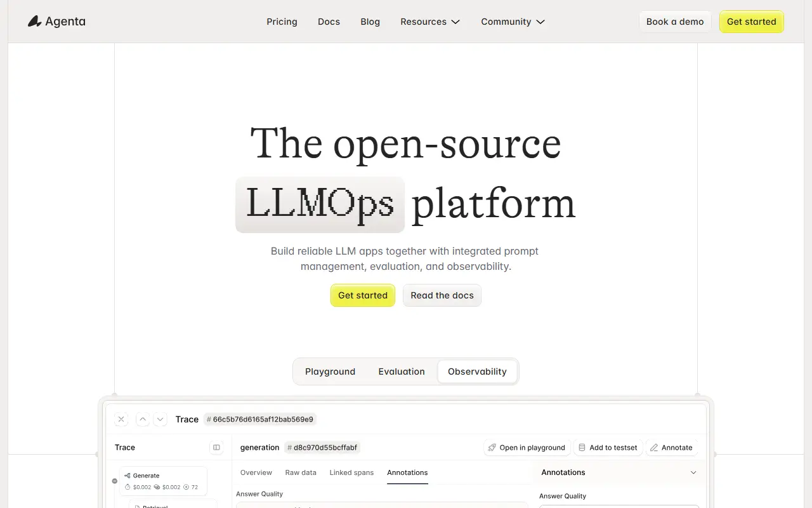Click the Agenta logo in the header
The image size is (812, 508).
point(56,22)
